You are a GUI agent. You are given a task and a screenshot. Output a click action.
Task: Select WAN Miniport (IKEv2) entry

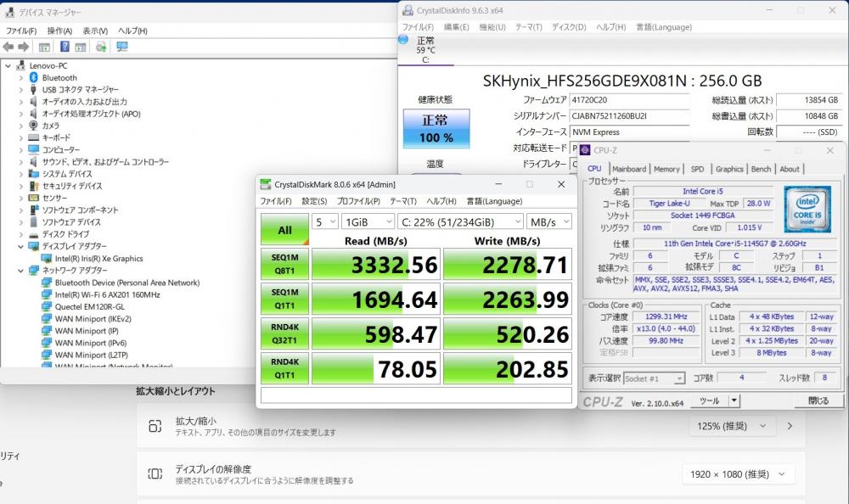click(x=93, y=319)
